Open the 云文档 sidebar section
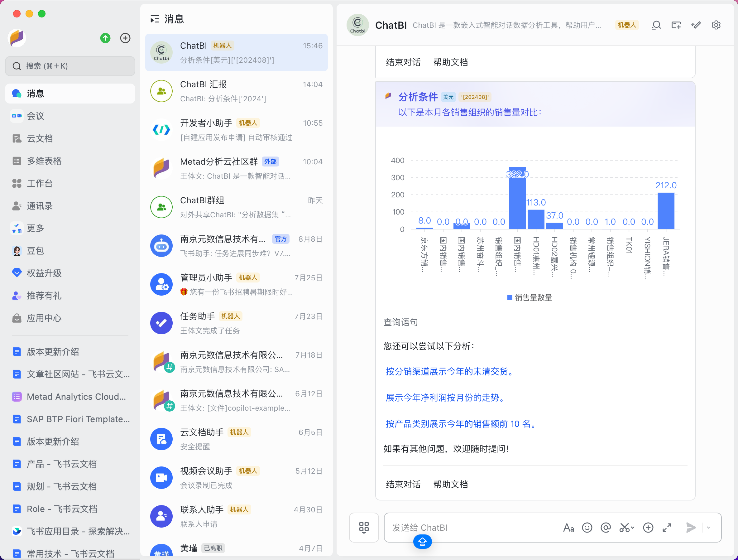 pyautogui.click(x=40, y=138)
